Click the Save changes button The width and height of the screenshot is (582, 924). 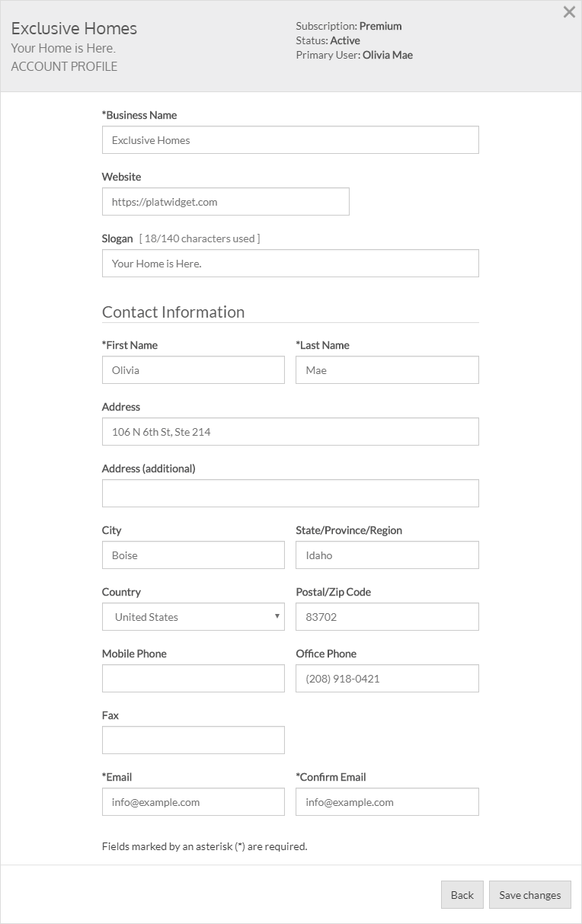(x=529, y=895)
